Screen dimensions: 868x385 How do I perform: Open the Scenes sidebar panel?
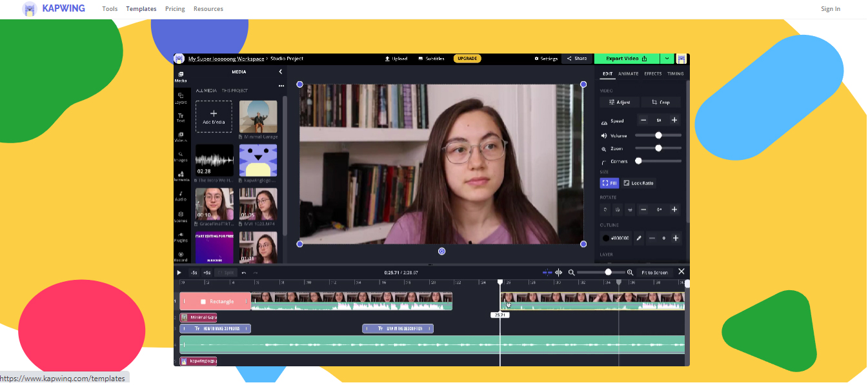click(x=181, y=217)
